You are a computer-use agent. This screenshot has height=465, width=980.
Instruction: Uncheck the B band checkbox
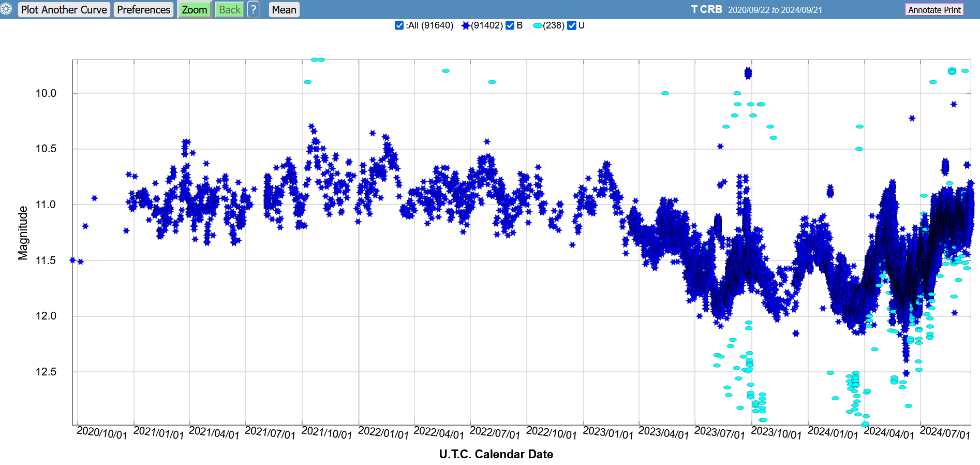[x=510, y=25]
